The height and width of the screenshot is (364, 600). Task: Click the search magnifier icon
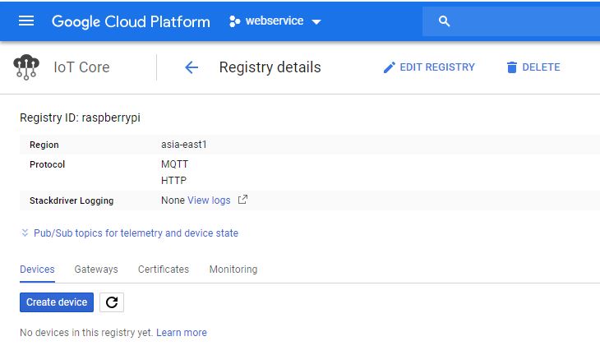coord(445,21)
